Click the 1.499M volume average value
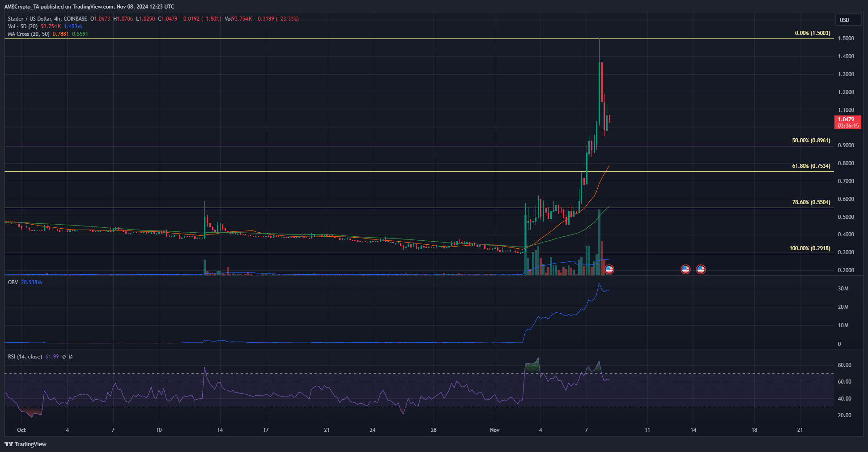The width and height of the screenshot is (868, 452). (x=73, y=26)
